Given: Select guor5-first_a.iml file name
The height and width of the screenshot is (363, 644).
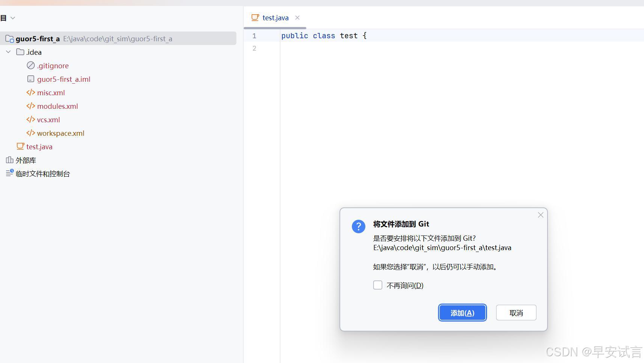Looking at the screenshot, I should tap(63, 79).
